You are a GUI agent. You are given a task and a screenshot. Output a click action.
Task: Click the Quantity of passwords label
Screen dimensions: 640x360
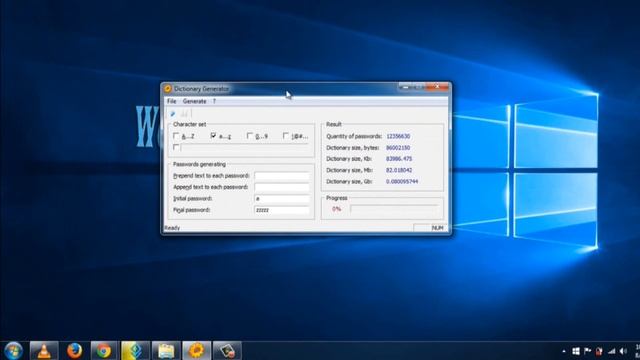(354, 136)
